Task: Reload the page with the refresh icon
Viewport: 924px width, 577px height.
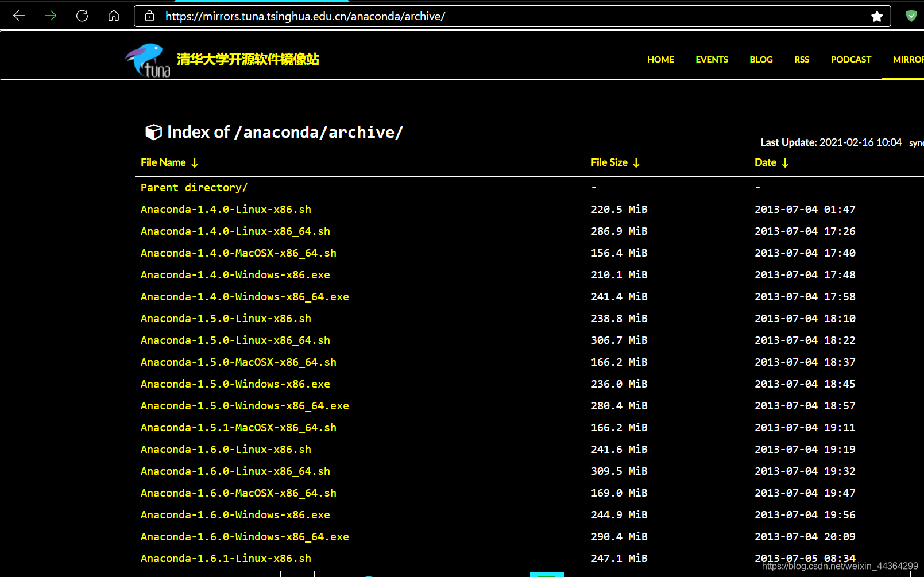Action: (82, 16)
